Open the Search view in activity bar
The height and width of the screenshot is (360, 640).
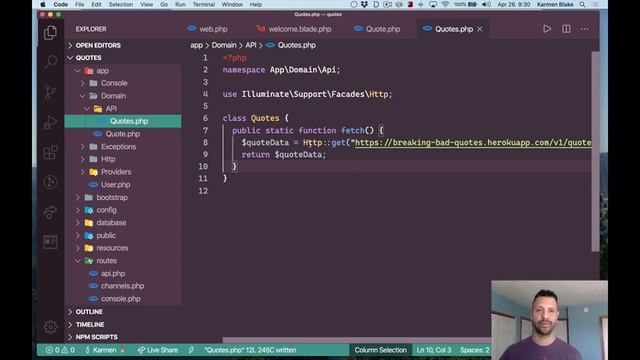50,62
